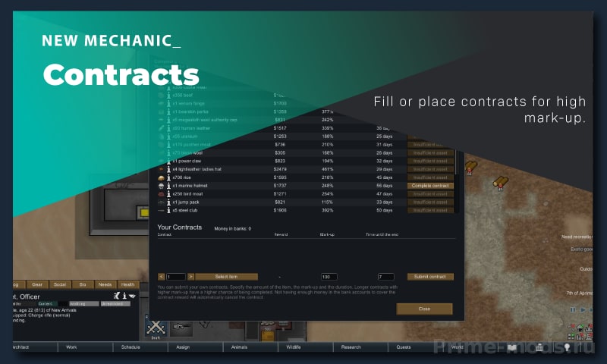The height and width of the screenshot is (364, 607).
Task: Open the history bar-chart icon in bottom bar
Action: (x=539, y=347)
